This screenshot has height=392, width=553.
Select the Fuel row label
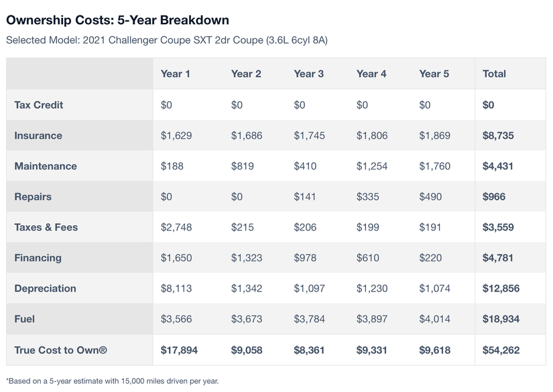[x=25, y=319]
